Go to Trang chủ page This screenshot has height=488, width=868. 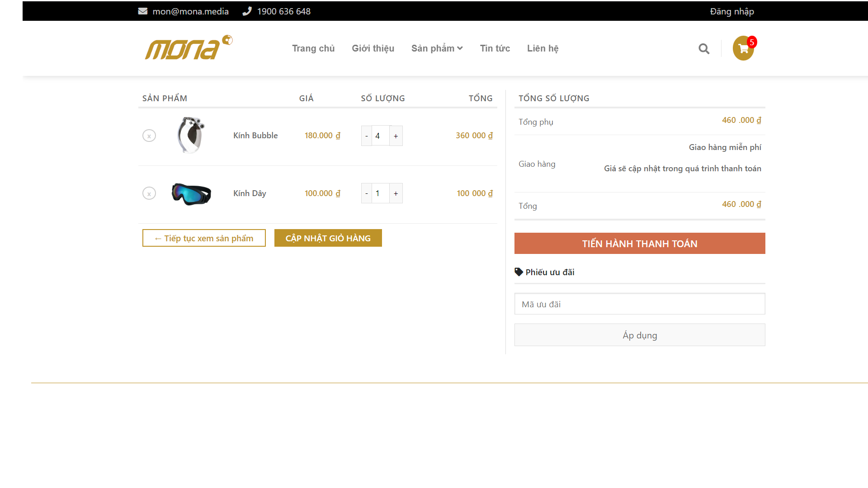coord(313,48)
